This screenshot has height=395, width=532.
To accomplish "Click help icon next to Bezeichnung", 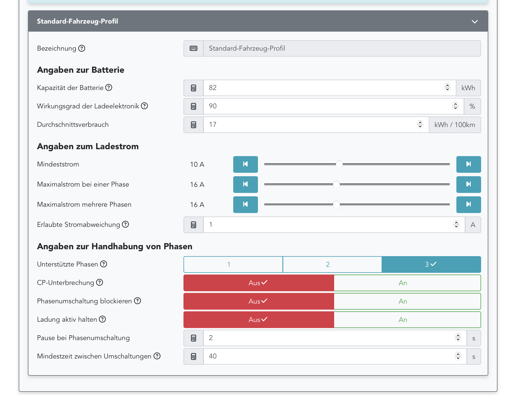I will [82, 48].
